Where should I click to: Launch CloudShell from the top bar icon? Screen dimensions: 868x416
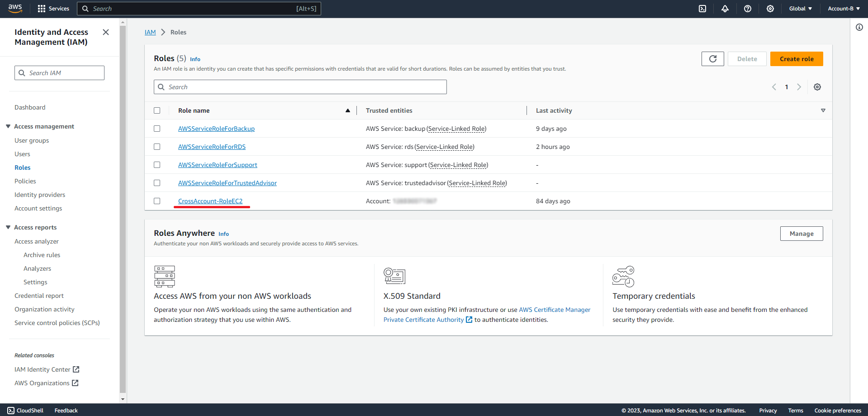click(702, 9)
